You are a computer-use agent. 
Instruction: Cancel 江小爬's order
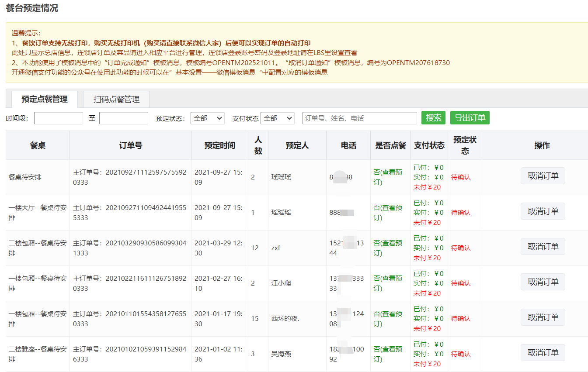(543, 282)
